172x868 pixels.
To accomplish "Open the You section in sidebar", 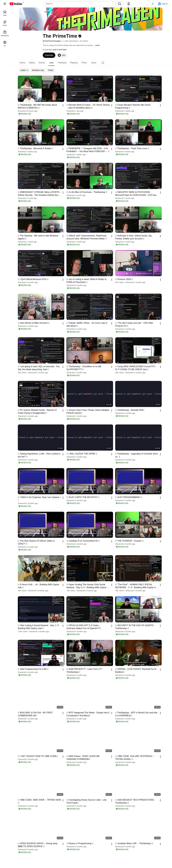I will tap(5, 43).
